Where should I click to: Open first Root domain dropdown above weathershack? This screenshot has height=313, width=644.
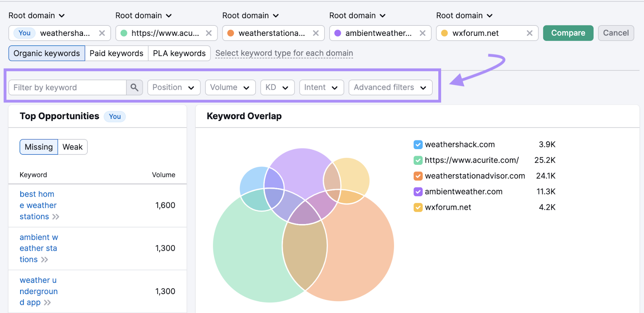pyautogui.click(x=37, y=15)
